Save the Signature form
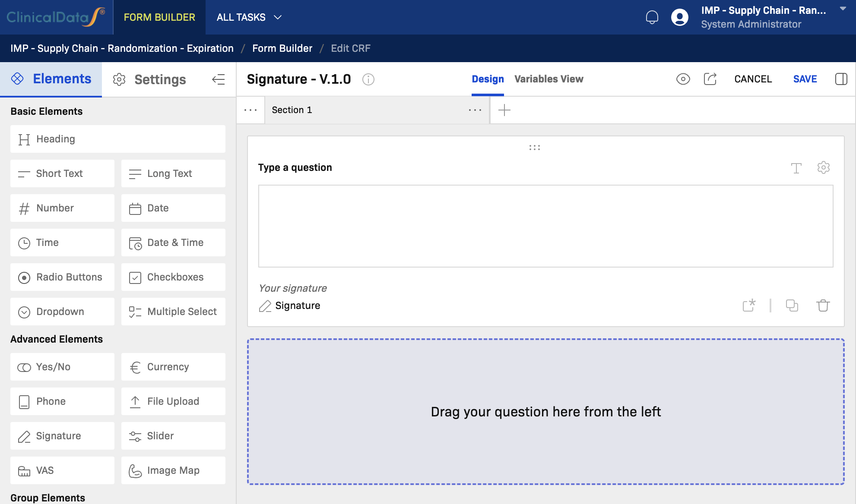 tap(805, 79)
